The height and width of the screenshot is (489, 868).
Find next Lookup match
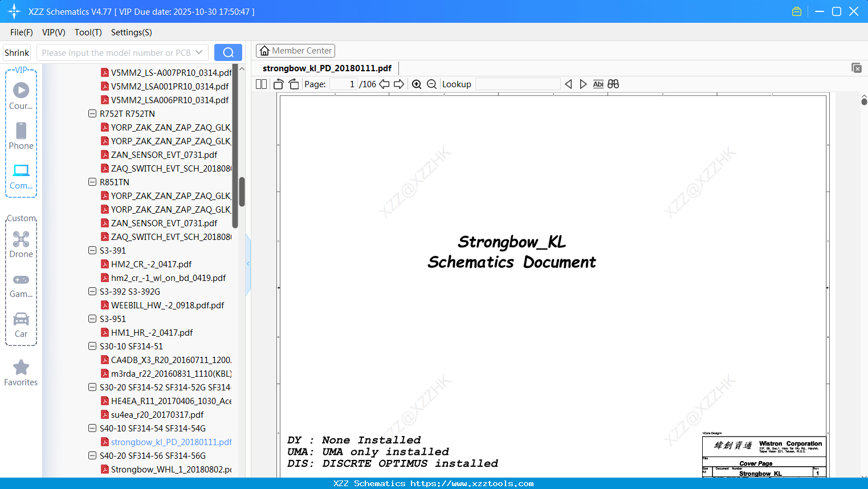pyautogui.click(x=583, y=84)
